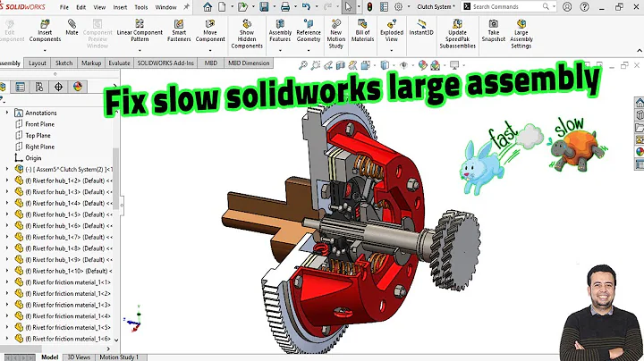Click the Exploded View tool
This screenshot has width=644, height=361.
392,30
